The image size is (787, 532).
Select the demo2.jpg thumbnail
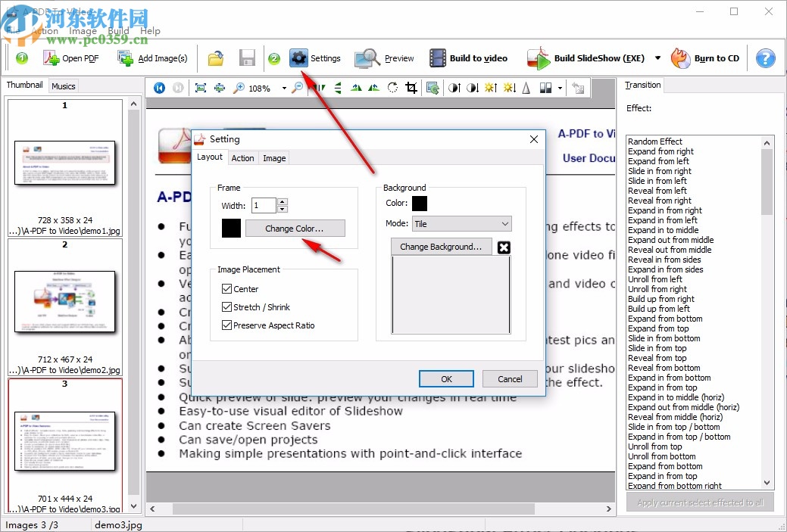click(x=64, y=300)
